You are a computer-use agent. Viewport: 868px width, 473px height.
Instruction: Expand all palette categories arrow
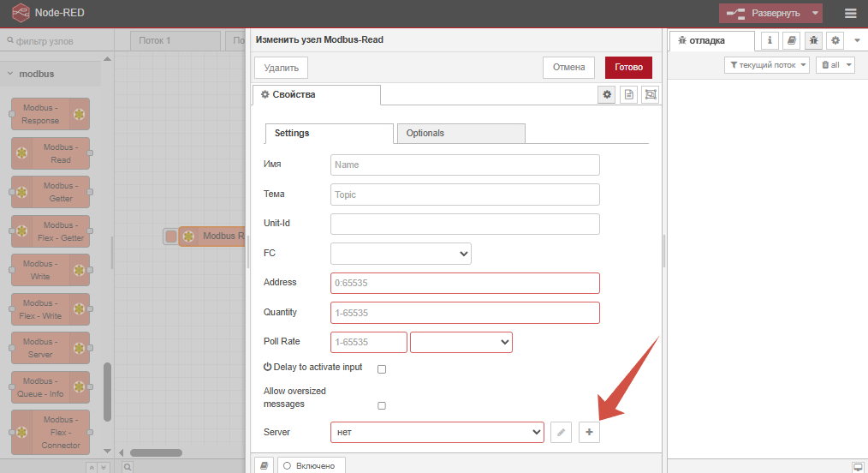[104, 468]
